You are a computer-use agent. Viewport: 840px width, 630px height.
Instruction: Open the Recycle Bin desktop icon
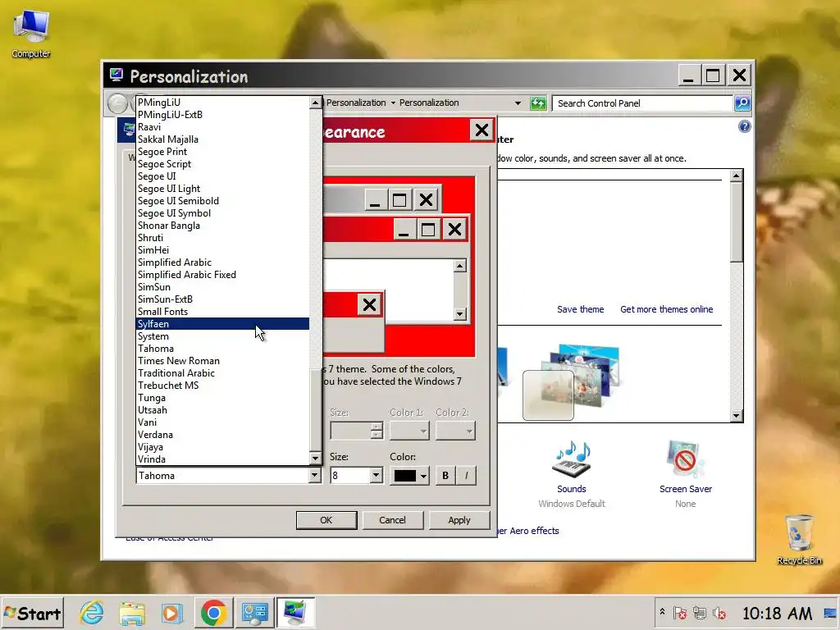tap(799, 540)
